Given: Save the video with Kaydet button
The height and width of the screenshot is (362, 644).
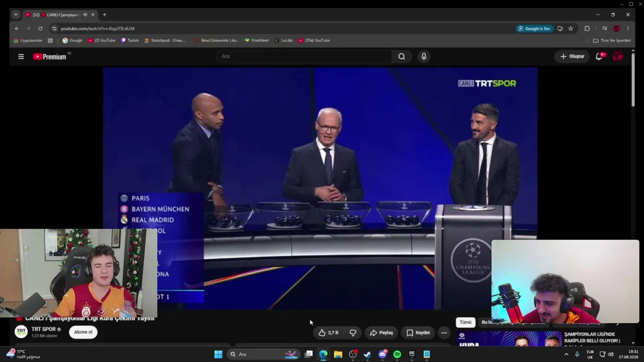Looking at the screenshot, I should click(x=418, y=333).
